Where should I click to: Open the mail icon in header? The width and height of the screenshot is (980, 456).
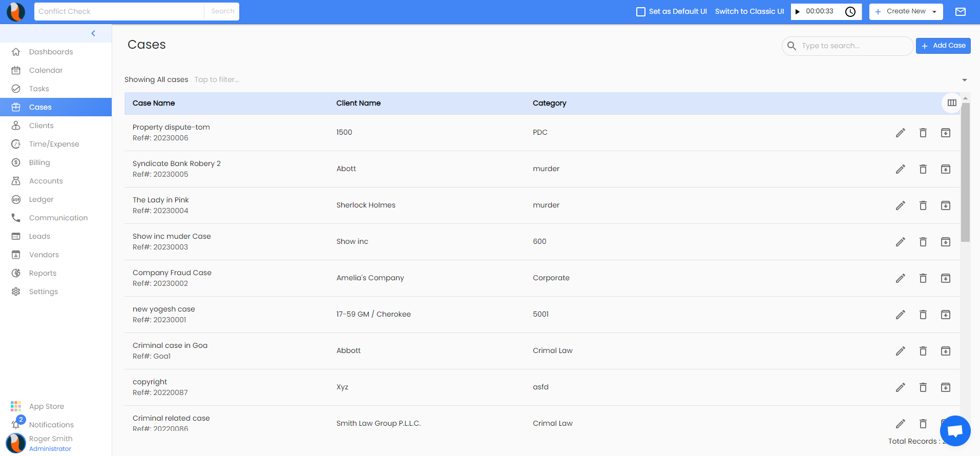point(960,12)
